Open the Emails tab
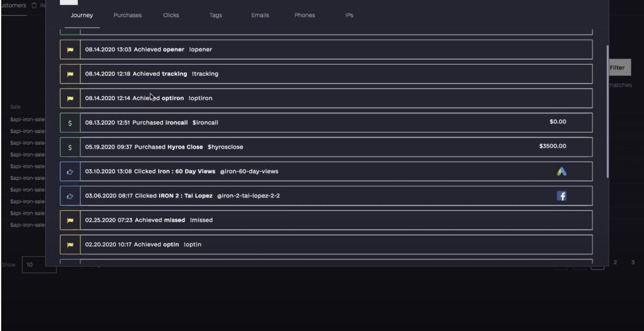The height and width of the screenshot is (331, 644). (260, 15)
